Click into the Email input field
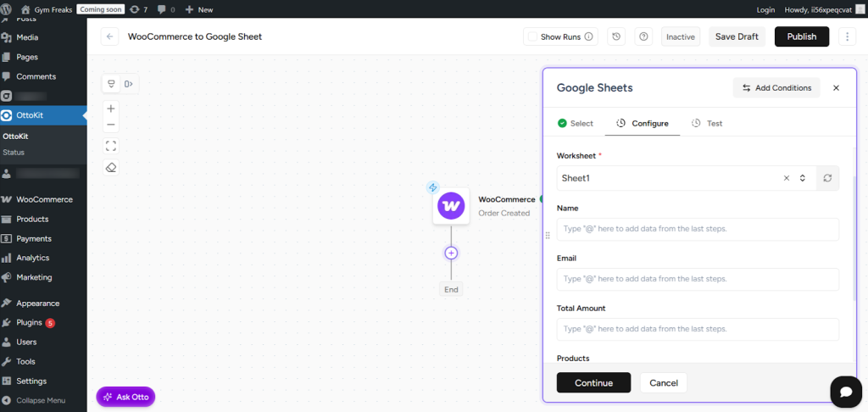The height and width of the screenshot is (412, 868). tap(697, 279)
